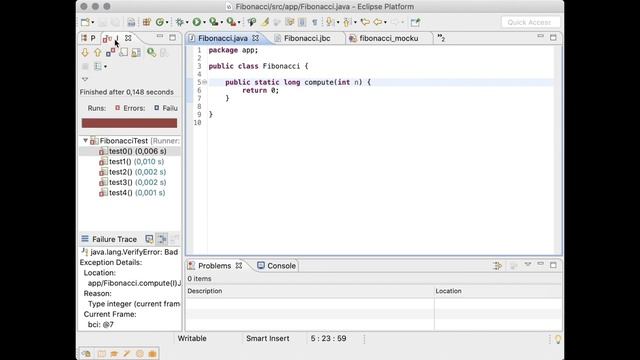Open the External Tools dropdown arrow

coord(239,22)
